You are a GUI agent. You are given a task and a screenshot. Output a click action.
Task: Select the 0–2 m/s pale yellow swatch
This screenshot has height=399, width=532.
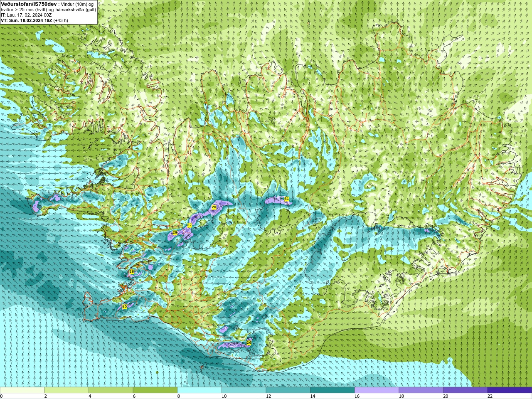tap(22, 390)
